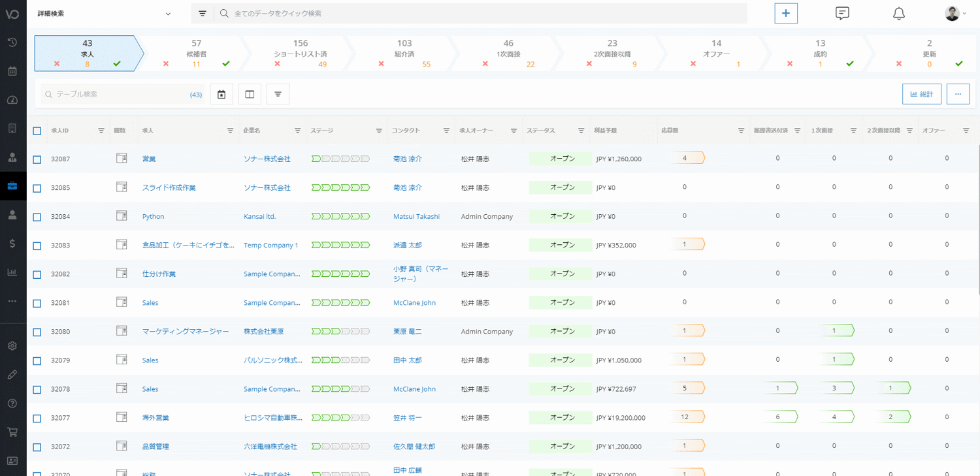Open the dollar sign sidebar icon
This screenshot has height=476, width=980.
coord(12,244)
